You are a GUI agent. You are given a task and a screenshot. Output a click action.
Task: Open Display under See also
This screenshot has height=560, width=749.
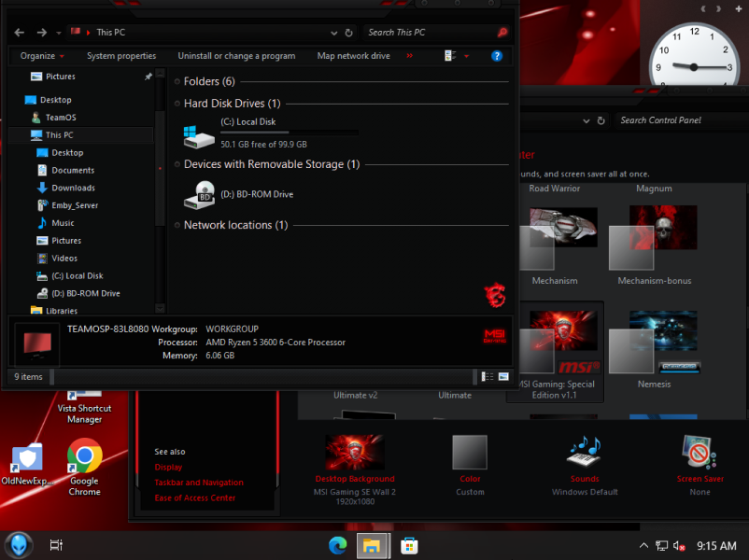coord(168,468)
